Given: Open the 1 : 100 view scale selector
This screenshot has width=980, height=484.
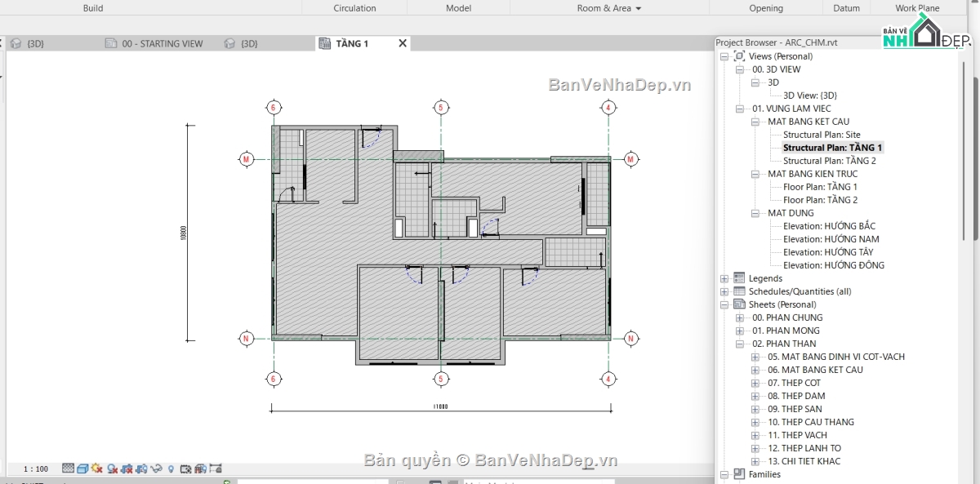Looking at the screenshot, I should pyautogui.click(x=36, y=469).
